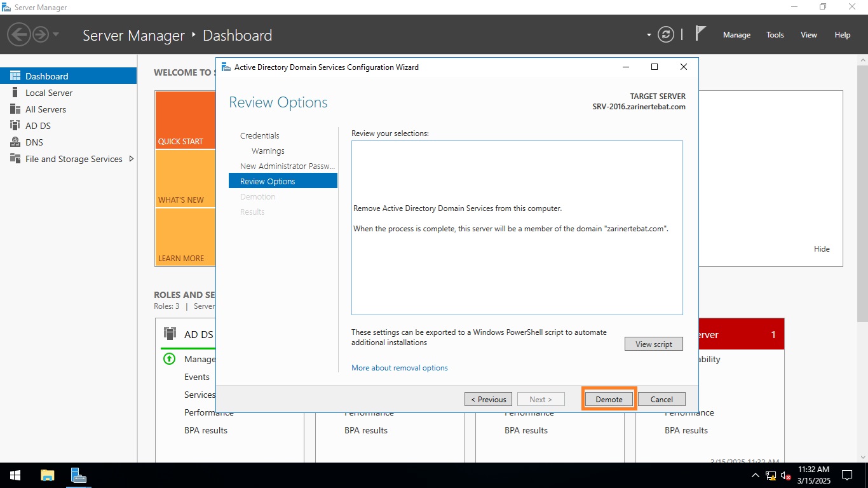Click the Dashboard icon in sidebar

tap(15, 76)
